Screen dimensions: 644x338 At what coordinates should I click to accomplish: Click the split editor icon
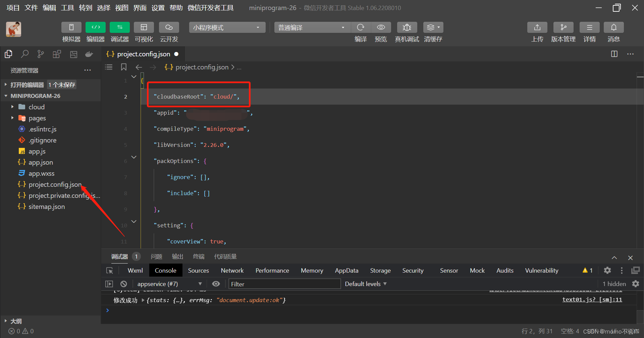point(614,54)
